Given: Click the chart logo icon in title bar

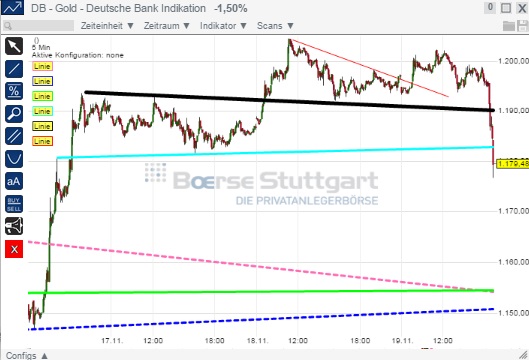Looking at the screenshot, I should tap(12, 7).
